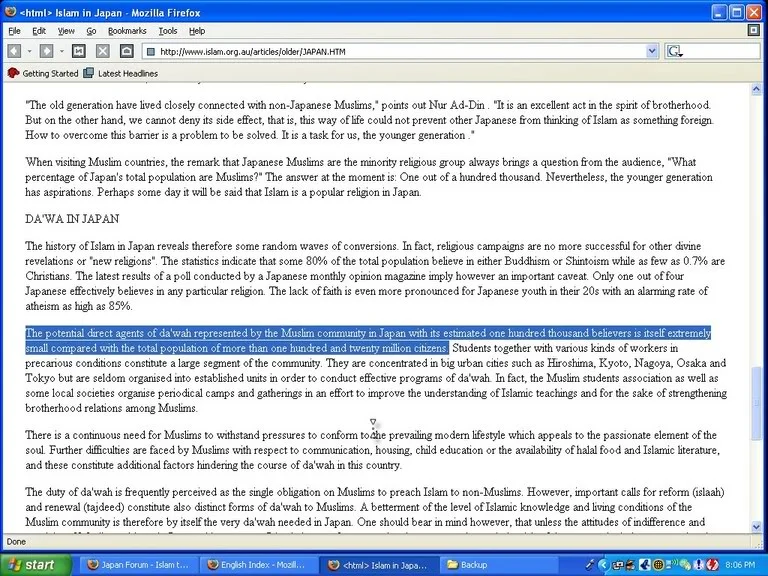The width and height of the screenshot is (768, 576).
Task: Open the View menu
Action: (x=66, y=31)
